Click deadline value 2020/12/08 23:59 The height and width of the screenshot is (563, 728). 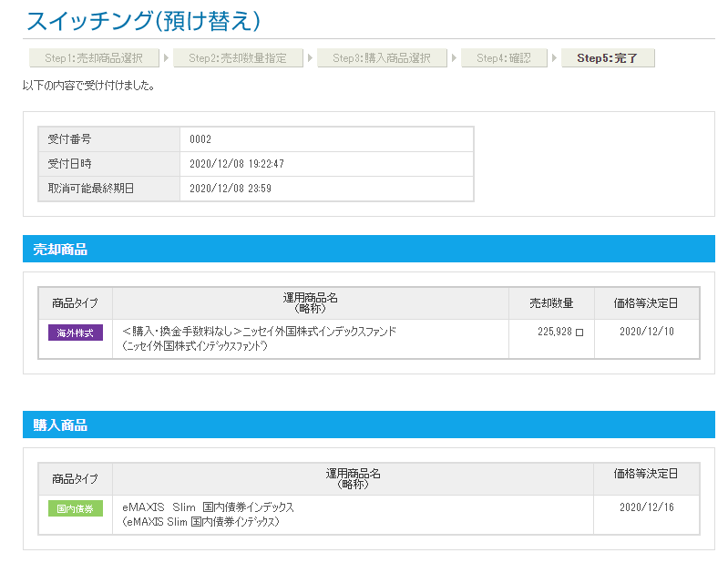point(231,189)
